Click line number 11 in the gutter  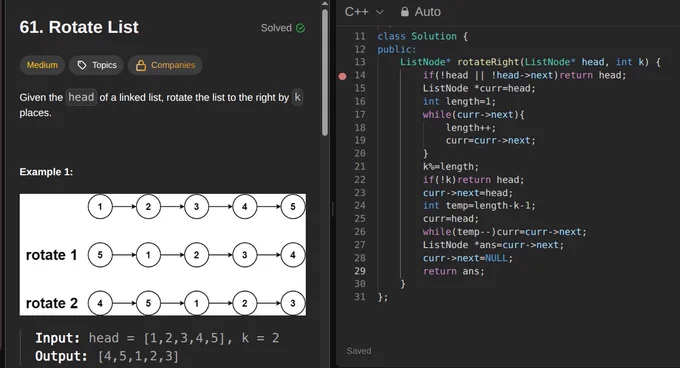click(x=360, y=36)
